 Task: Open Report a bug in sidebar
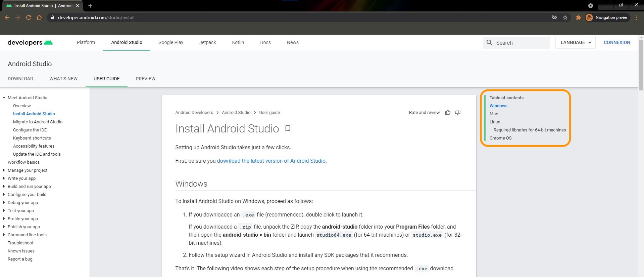20,259
